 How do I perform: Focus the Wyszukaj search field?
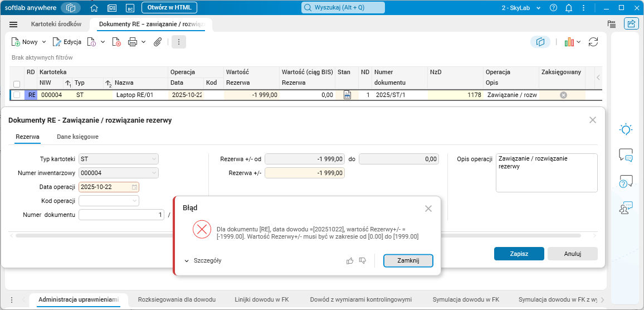pyautogui.click(x=343, y=7)
